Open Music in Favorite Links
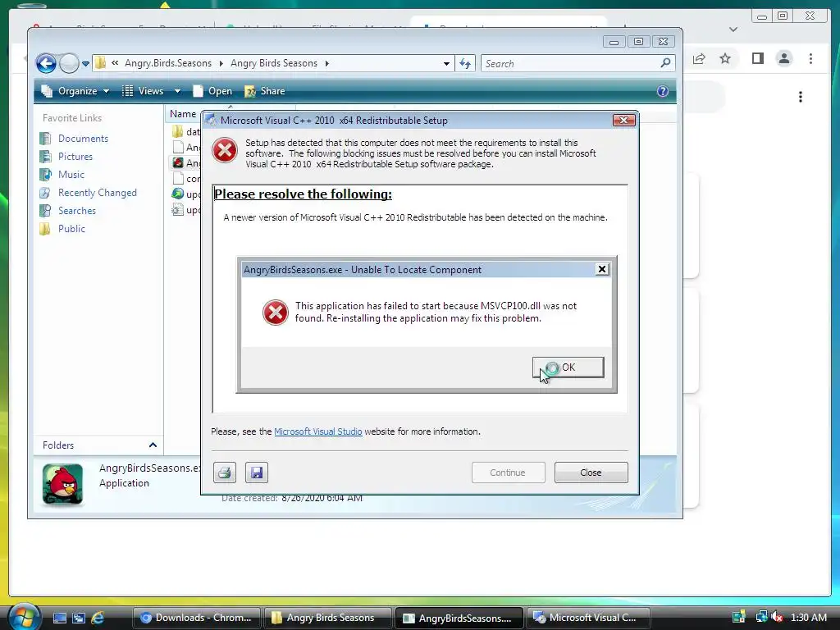 [71, 175]
